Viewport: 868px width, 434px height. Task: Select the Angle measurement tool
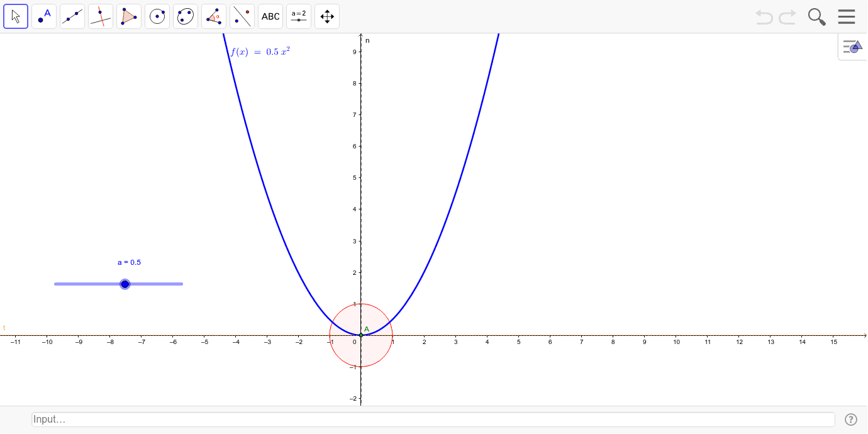click(x=214, y=16)
